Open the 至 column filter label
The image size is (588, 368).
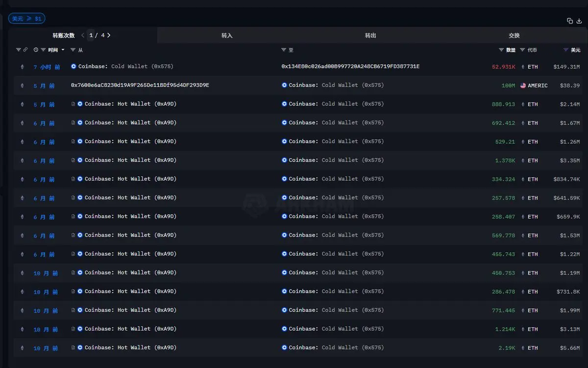(291, 50)
